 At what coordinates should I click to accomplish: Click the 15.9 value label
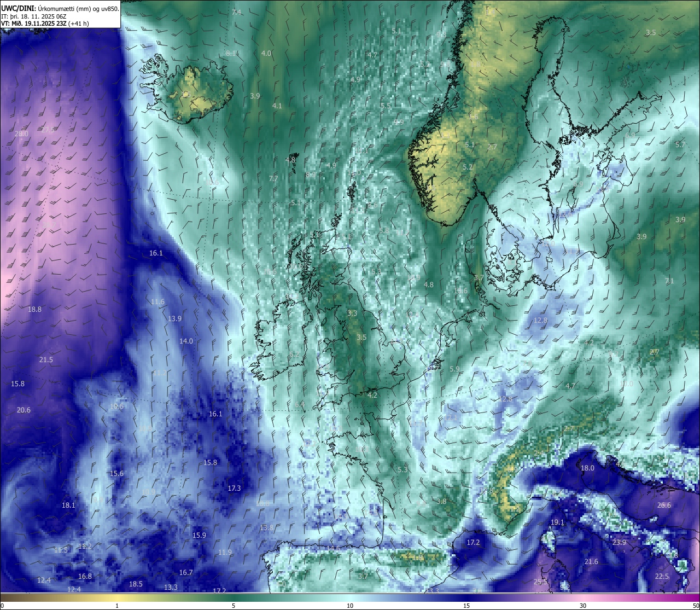point(199,535)
